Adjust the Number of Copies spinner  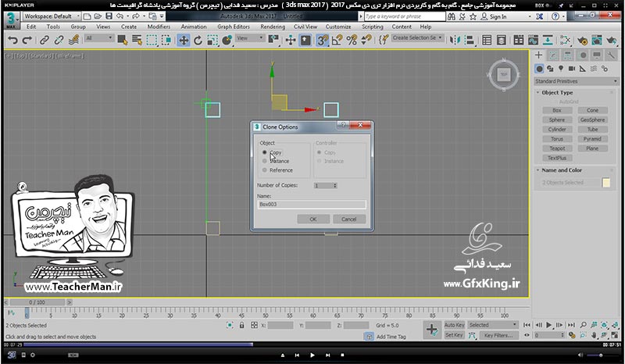click(x=335, y=185)
